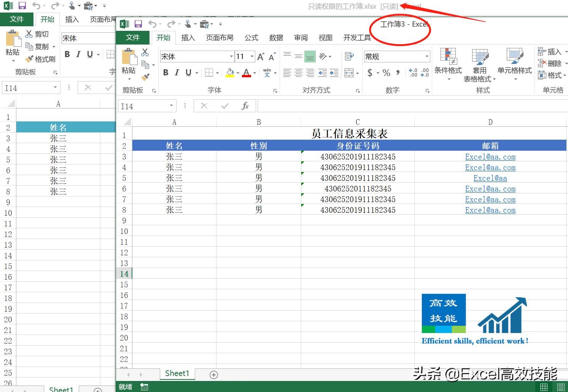
Task: Follow the Excel@aa.com hyperlink in row 3
Action: click(x=490, y=157)
